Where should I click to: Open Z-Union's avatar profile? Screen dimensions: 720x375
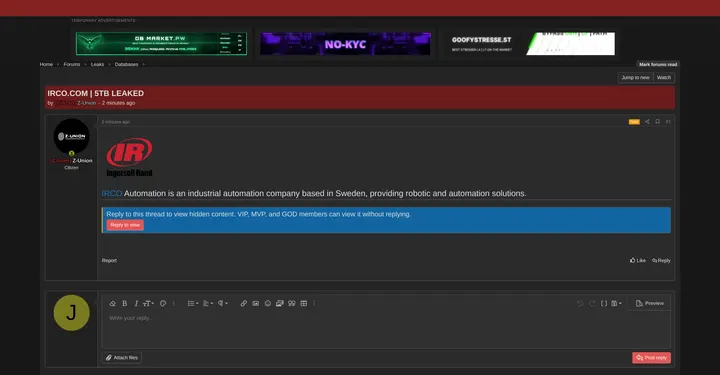pos(72,136)
